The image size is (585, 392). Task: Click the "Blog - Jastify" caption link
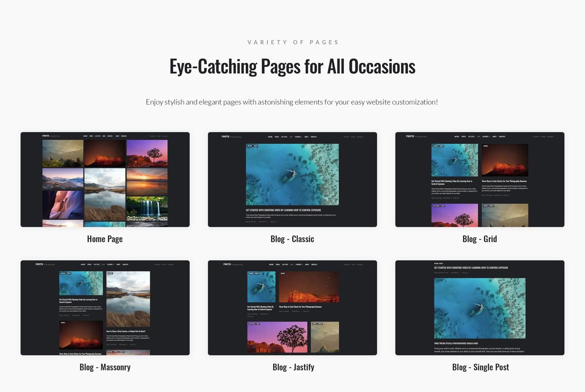coord(293,367)
